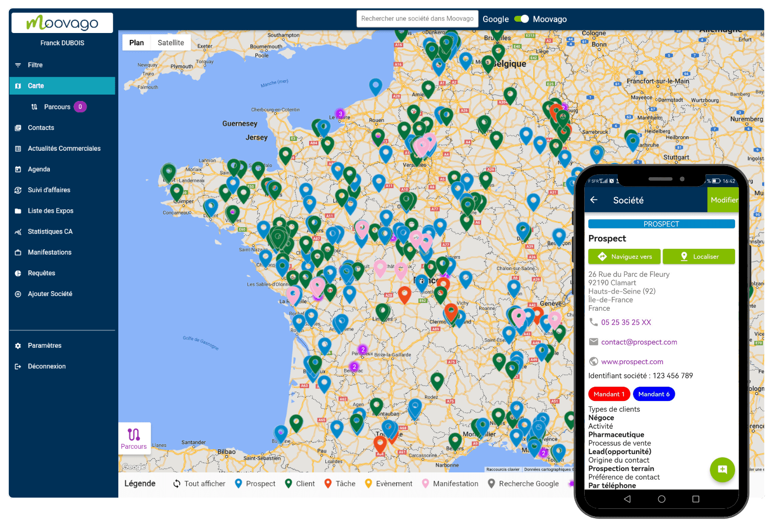Screen dimensions: 773x532
Task: Tap the www.prospect.com website link
Action: (x=632, y=362)
